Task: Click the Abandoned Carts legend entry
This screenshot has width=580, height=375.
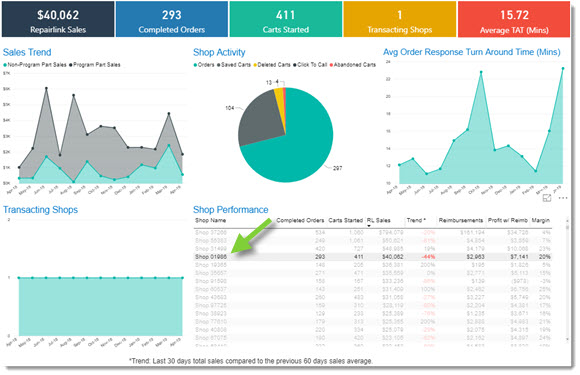Action: (x=353, y=65)
